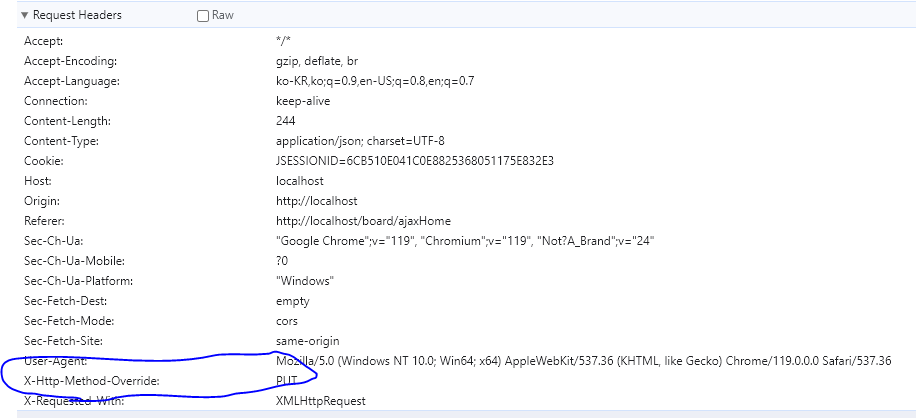Select the XMLHttpRequest value
Image resolution: width=916 pixels, height=418 pixels.
[321, 401]
